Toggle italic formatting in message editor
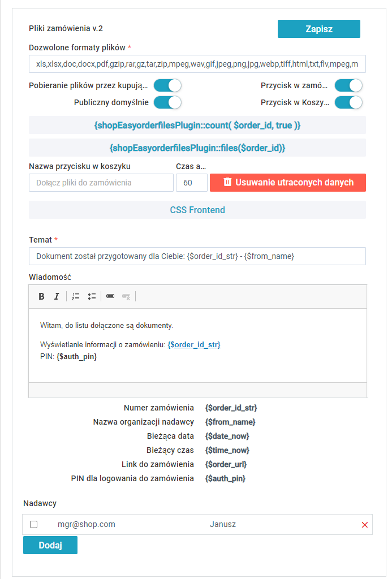This screenshot has height=579, width=392. click(x=57, y=296)
